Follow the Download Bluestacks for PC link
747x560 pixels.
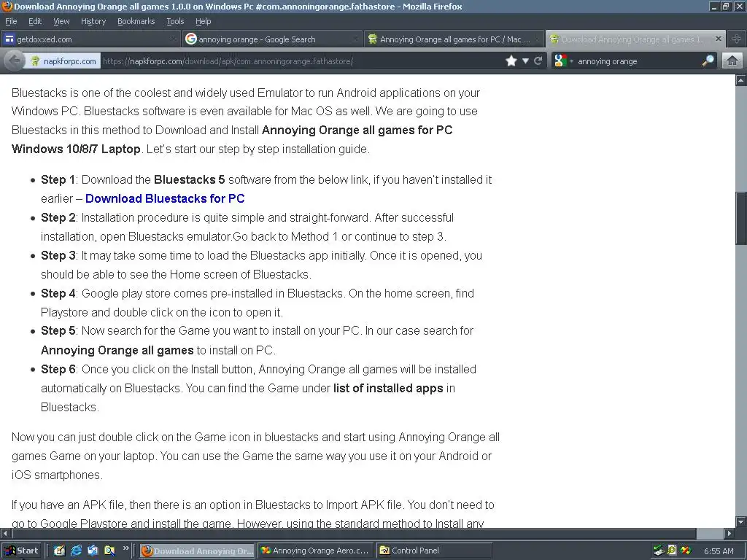(x=165, y=198)
